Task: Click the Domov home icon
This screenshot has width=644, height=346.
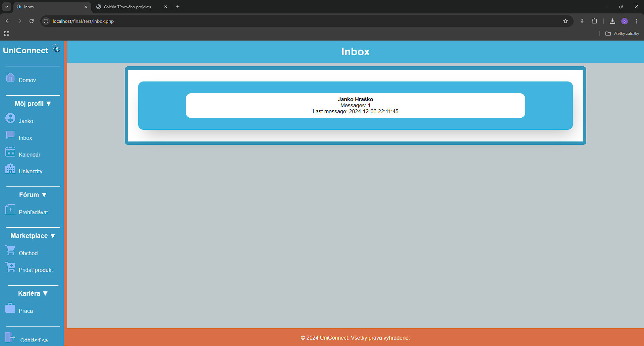Action: (x=10, y=77)
